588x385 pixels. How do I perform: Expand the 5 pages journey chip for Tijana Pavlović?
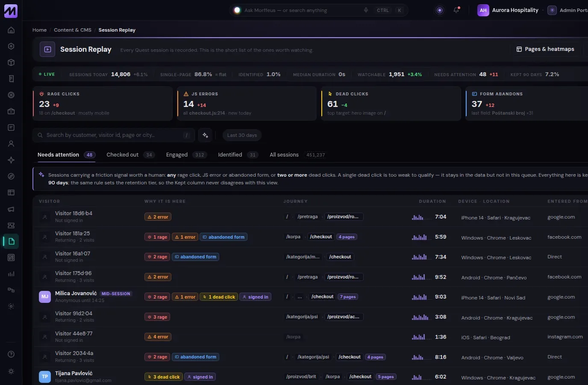(386, 377)
